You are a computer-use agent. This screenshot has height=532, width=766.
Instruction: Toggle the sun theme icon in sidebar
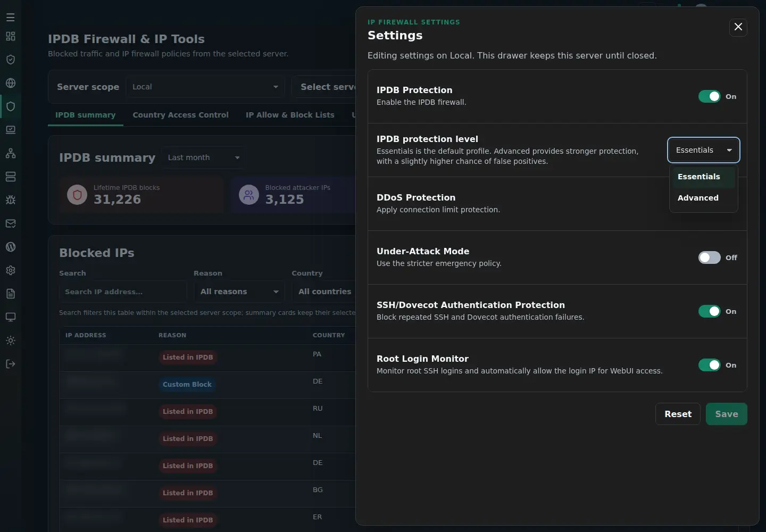(x=11, y=340)
